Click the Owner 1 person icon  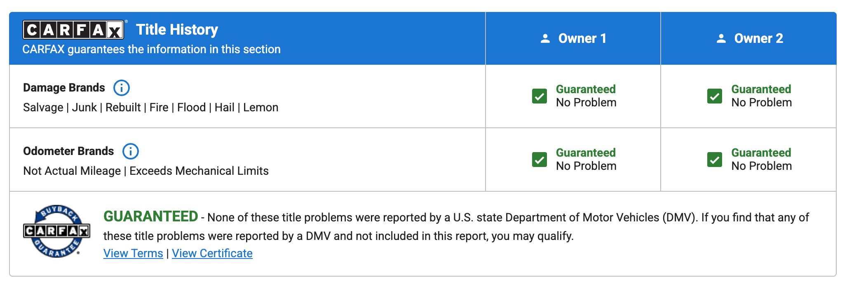(545, 38)
